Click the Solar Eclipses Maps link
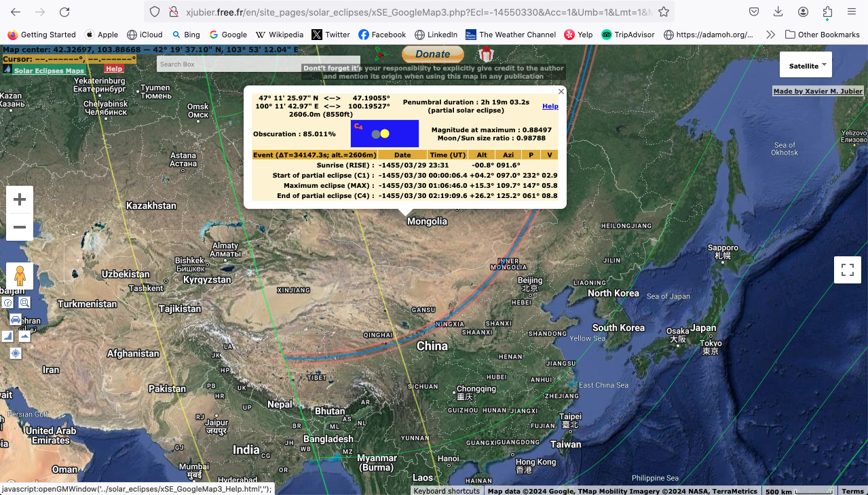Image resolution: width=868 pixels, height=495 pixels. 50,71
